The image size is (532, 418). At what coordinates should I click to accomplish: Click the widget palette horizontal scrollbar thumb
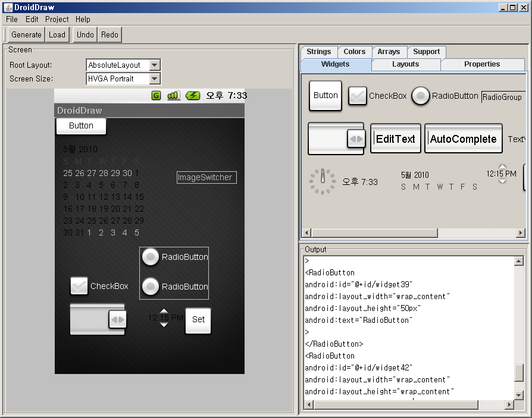pos(374,233)
